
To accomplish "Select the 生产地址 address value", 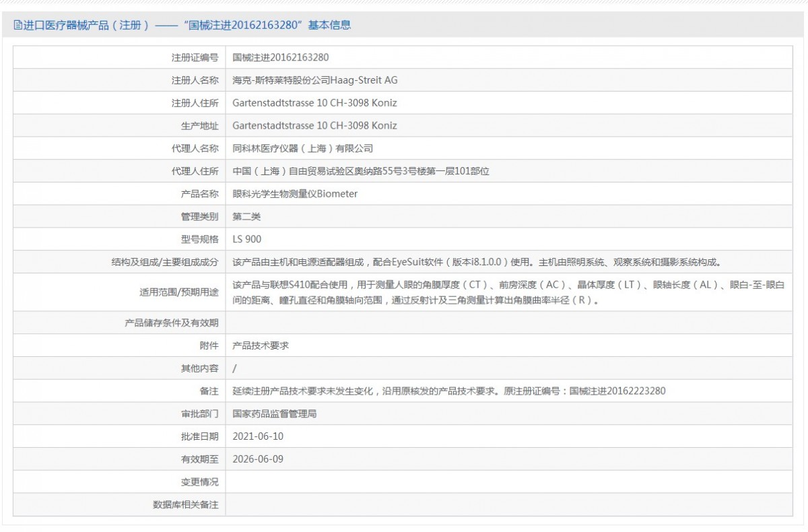I will [x=314, y=125].
